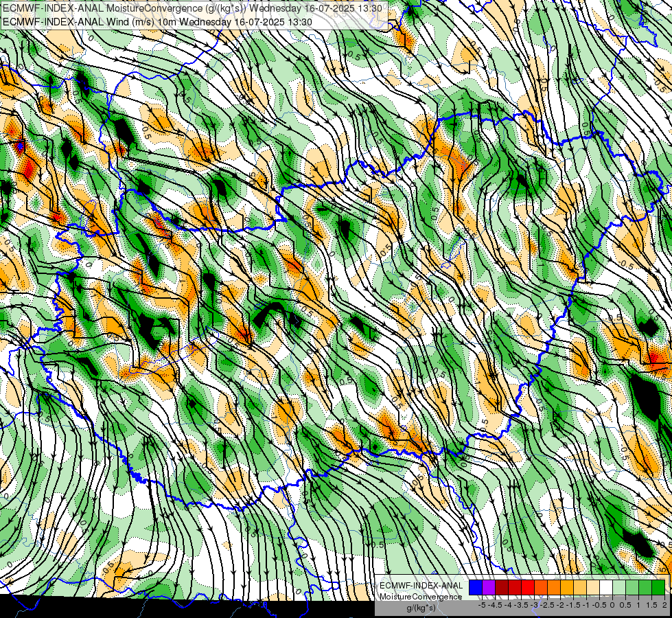Click the 2 legend tick label
The height and width of the screenshot is (618, 672).
tap(664, 605)
